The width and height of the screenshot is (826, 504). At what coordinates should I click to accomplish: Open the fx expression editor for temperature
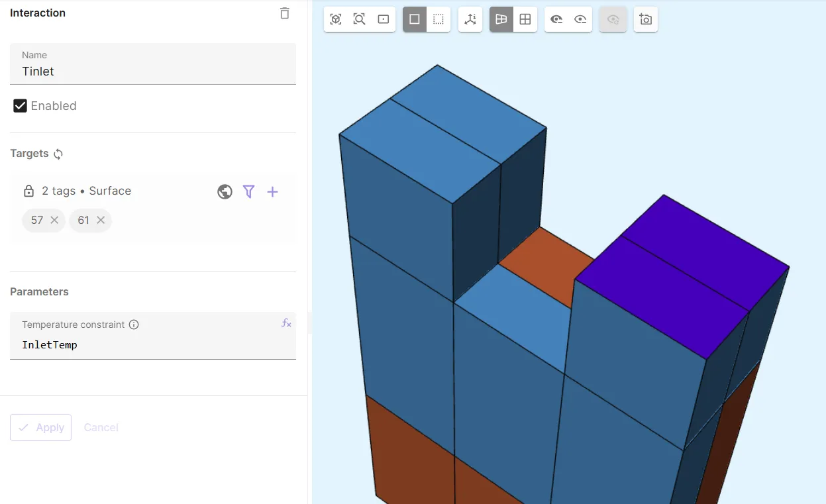tap(286, 323)
